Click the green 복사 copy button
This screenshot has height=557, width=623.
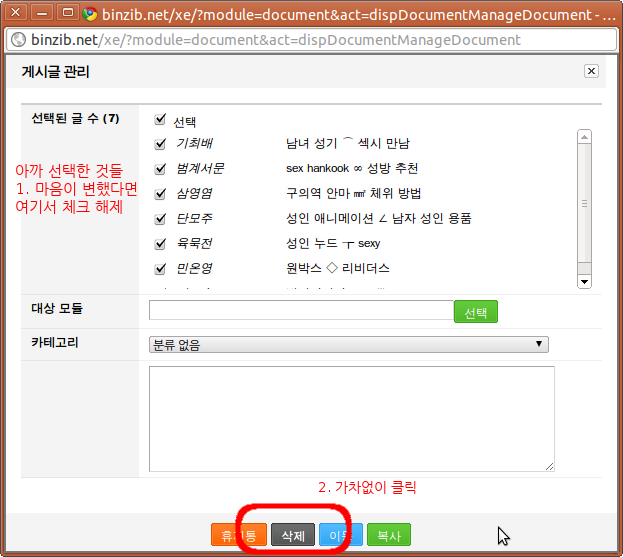coord(389,535)
